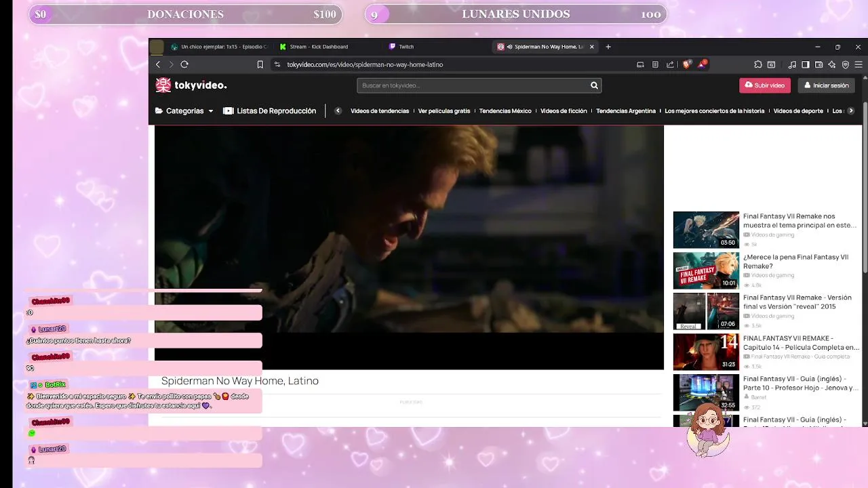Open the 03:50 Final Fantasy VII thumbnail
This screenshot has width=868, height=488.
[706, 230]
